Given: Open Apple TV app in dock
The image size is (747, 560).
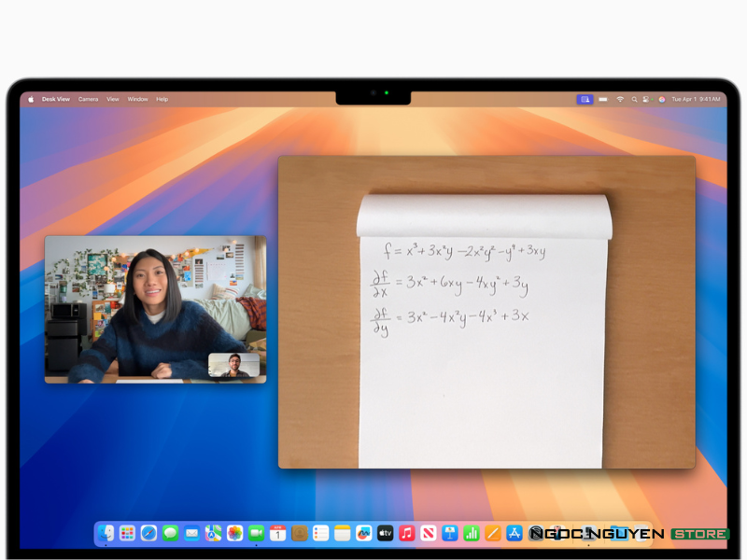Looking at the screenshot, I should pos(385,533).
